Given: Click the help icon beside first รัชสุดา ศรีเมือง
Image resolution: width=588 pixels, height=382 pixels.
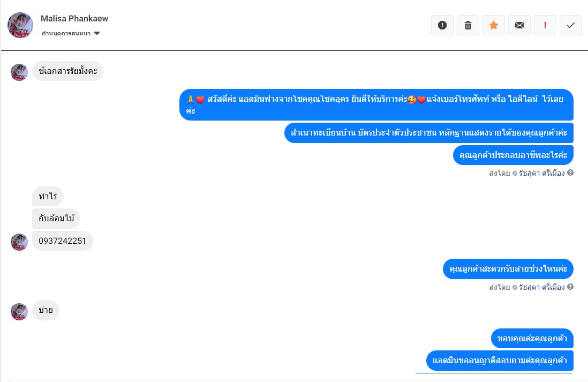Looking at the screenshot, I should [570, 173].
